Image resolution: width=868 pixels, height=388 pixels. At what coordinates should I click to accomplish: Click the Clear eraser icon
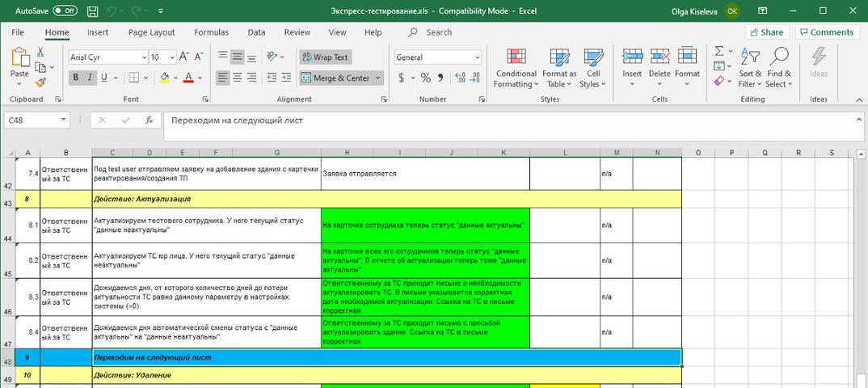(x=719, y=82)
